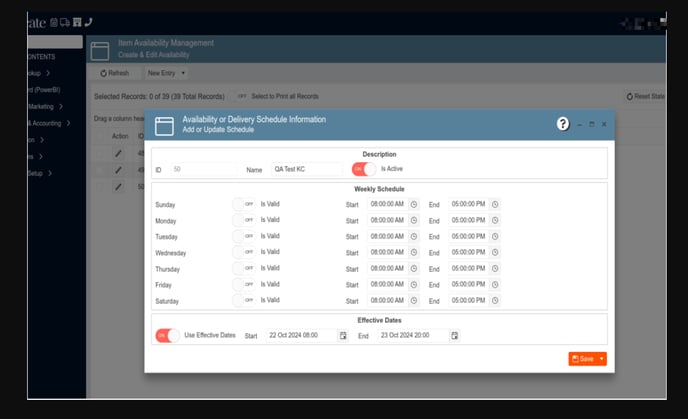Open calendar for Effective Dates end
The image size is (688, 419).
tap(455, 336)
